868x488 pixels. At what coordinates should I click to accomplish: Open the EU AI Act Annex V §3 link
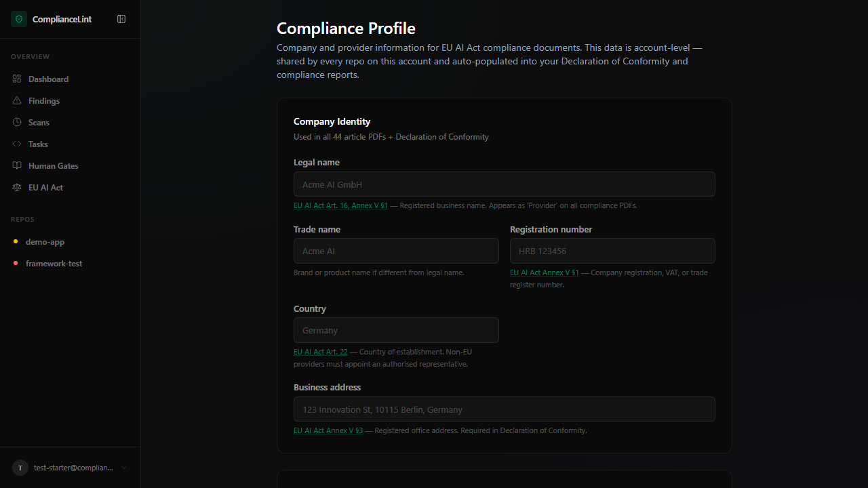click(328, 430)
